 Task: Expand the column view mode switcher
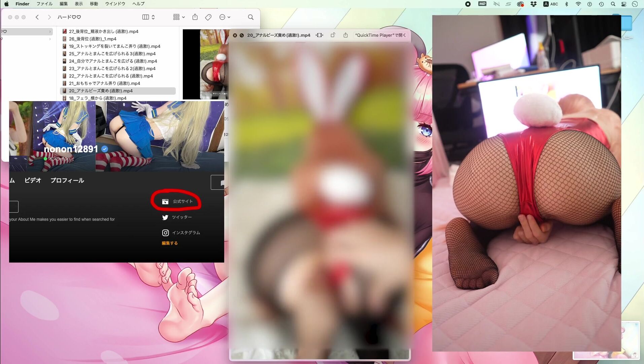pyautogui.click(x=148, y=17)
